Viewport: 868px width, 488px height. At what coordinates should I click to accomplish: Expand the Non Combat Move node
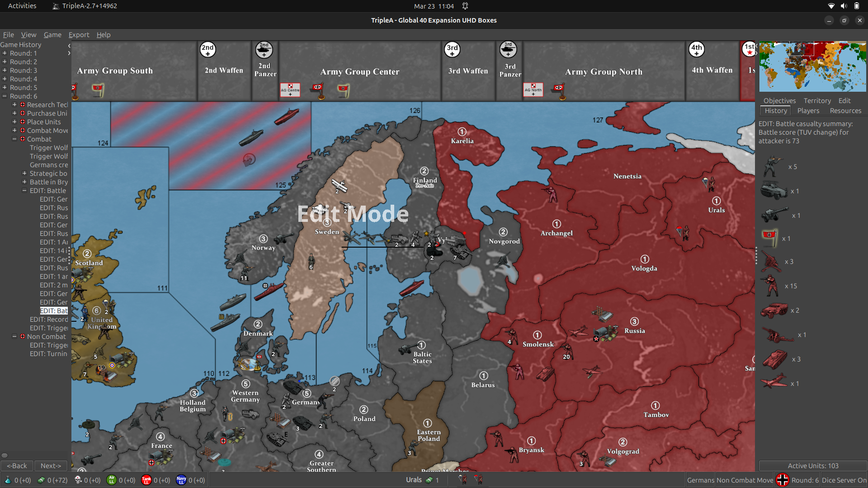(x=14, y=336)
